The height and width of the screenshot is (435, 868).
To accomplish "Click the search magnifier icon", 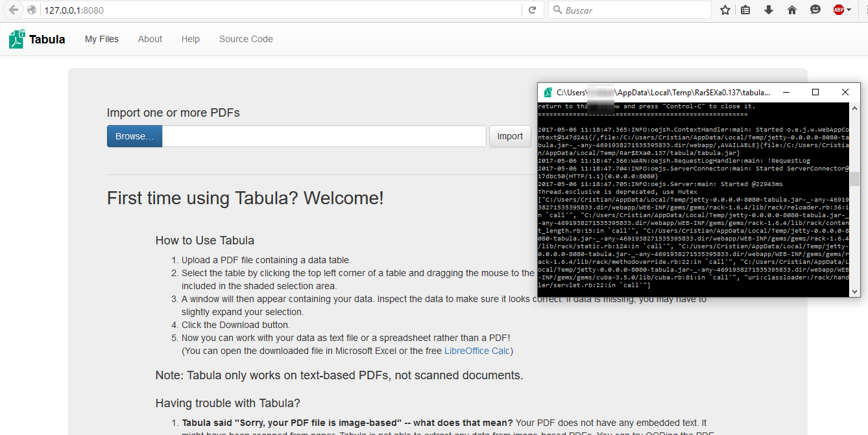I will click(557, 10).
